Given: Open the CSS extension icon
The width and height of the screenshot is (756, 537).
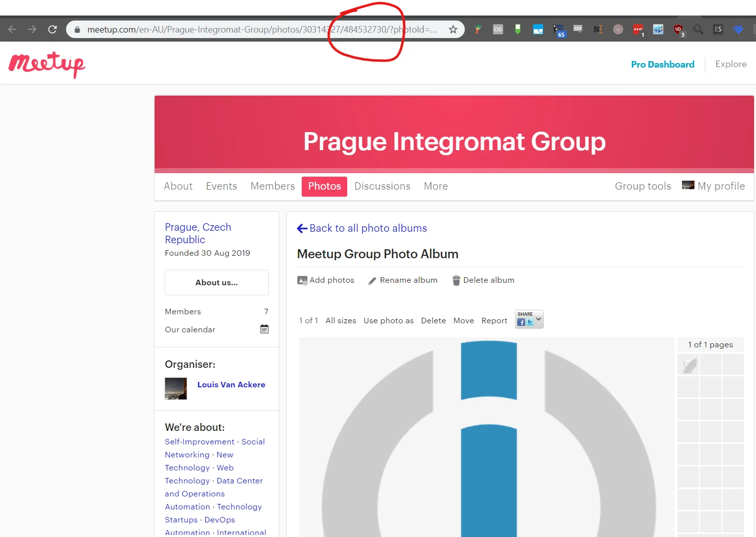Looking at the screenshot, I should tap(578, 29).
